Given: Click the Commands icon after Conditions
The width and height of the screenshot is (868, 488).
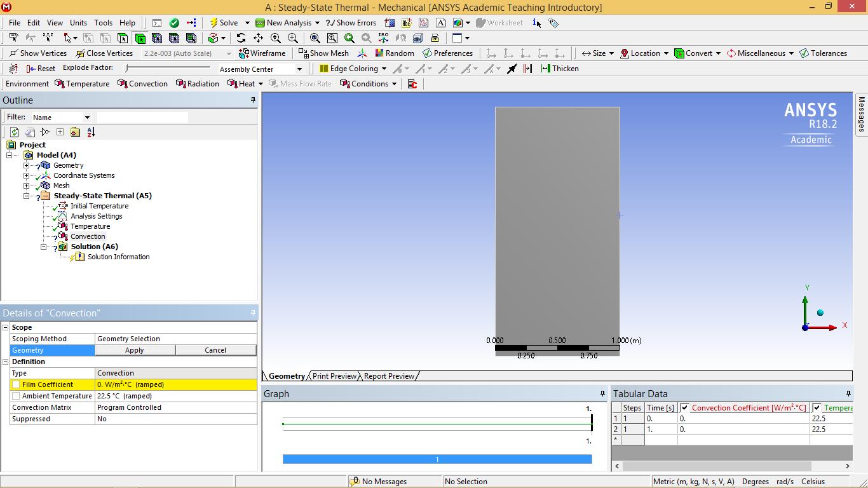Looking at the screenshot, I should [x=412, y=84].
